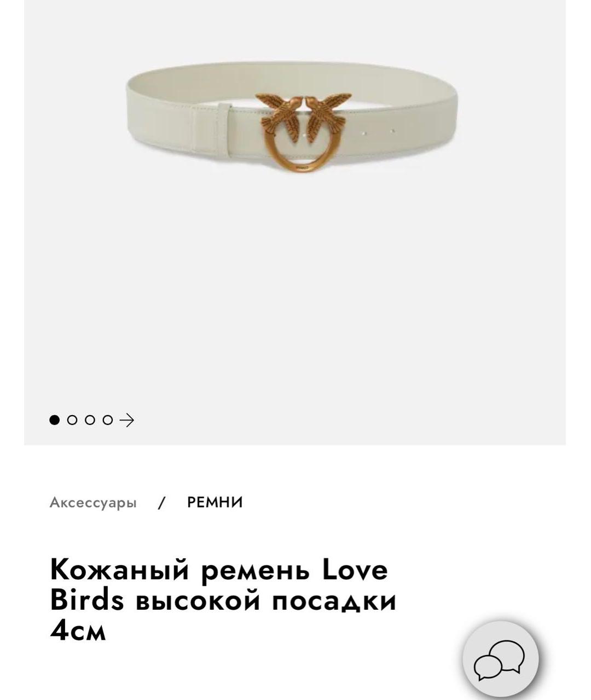
Task: Switch to the second gallery dot
Action: pos(72,420)
